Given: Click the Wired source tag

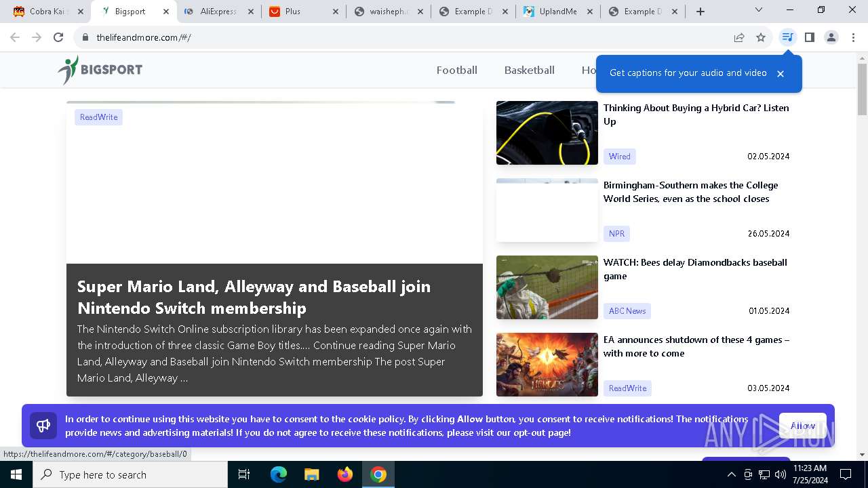Looking at the screenshot, I should tap(619, 157).
